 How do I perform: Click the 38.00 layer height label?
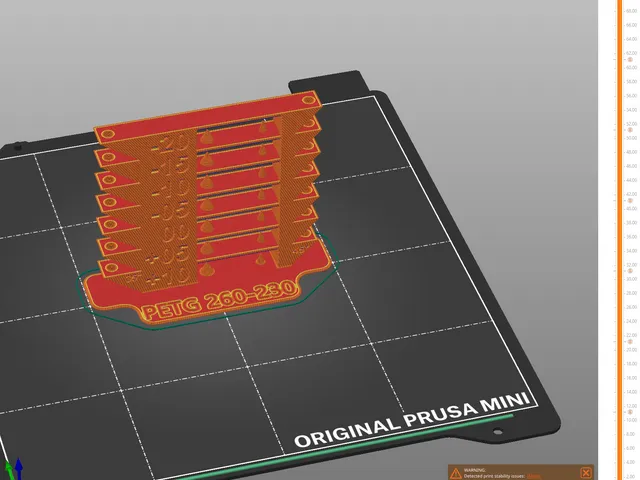click(631, 223)
